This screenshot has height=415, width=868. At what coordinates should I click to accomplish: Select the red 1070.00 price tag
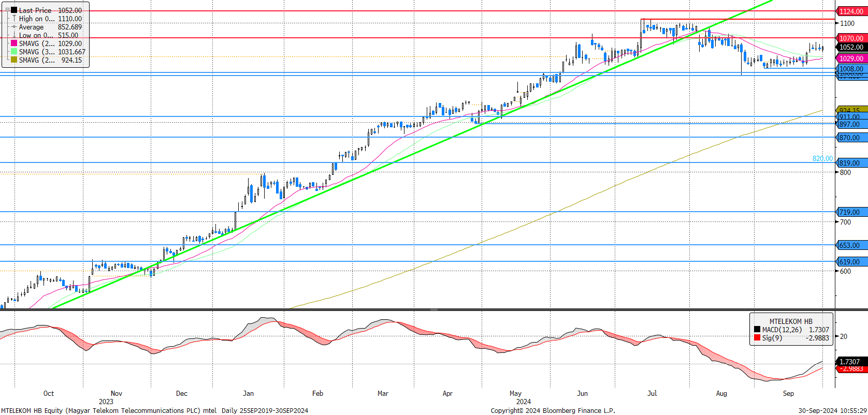[851, 38]
